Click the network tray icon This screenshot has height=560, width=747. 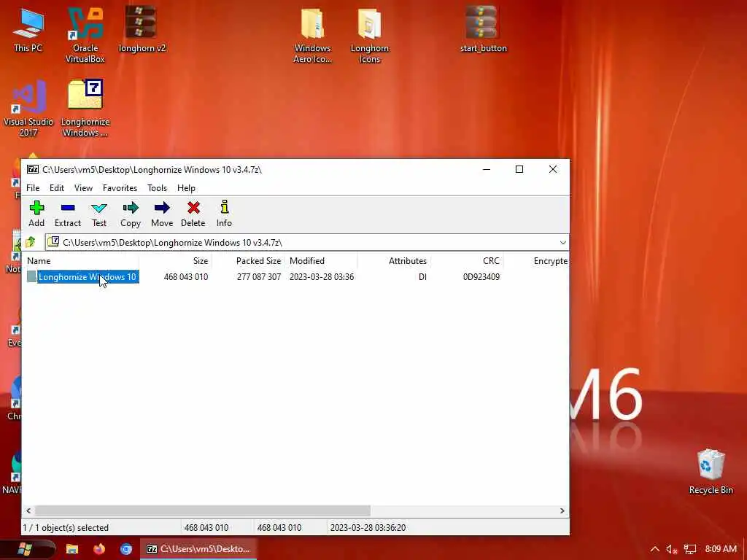pos(690,549)
